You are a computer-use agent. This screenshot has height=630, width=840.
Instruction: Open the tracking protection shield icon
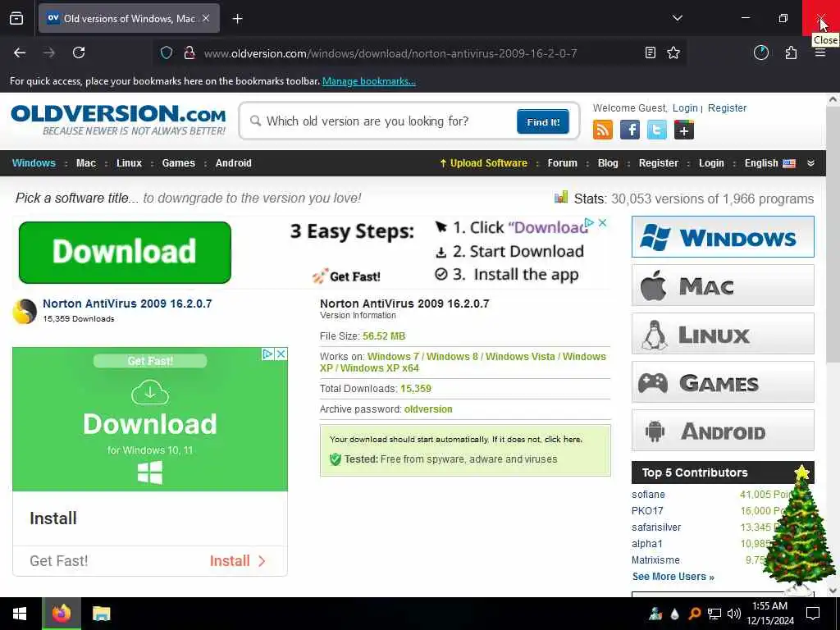[167, 52]
